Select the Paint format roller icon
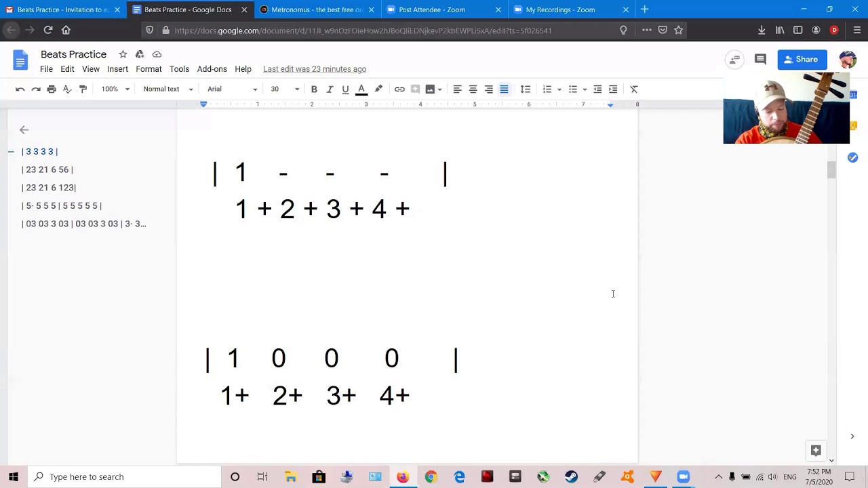868x488 pixels. point(83,89)
